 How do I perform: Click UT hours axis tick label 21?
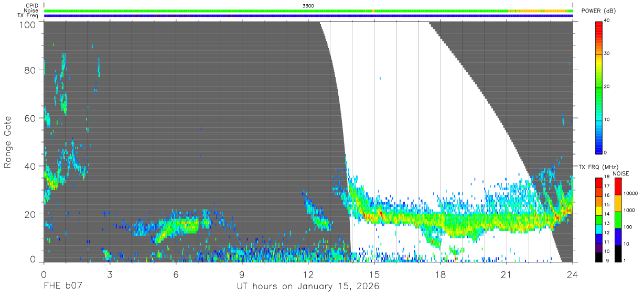[x=506, y=274]
